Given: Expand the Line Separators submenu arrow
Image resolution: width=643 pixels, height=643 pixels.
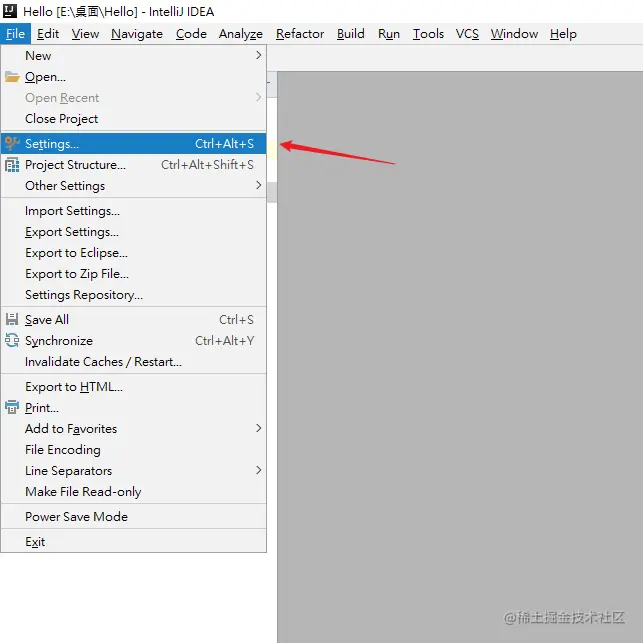Looking at the screenshot, I should [x=258, y=470].
